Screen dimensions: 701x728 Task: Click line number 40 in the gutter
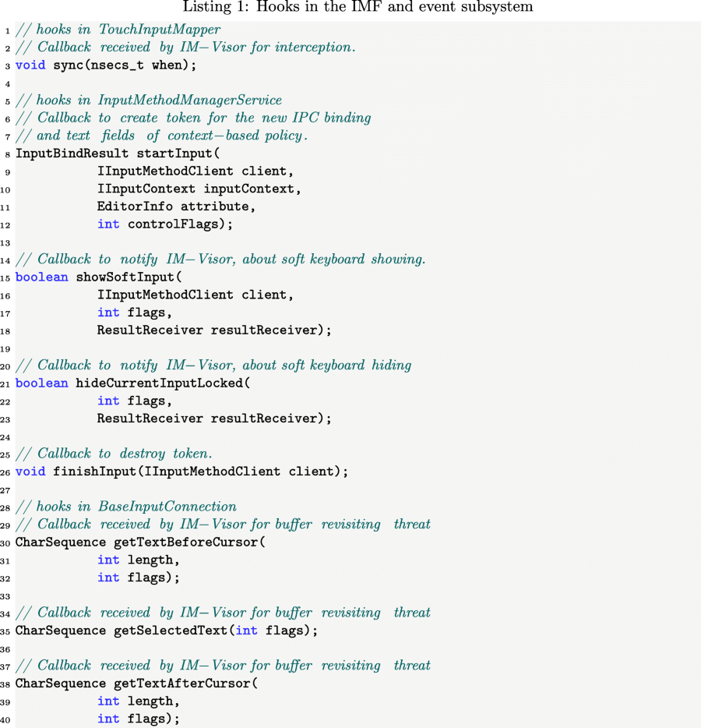(x=5, y=719)
